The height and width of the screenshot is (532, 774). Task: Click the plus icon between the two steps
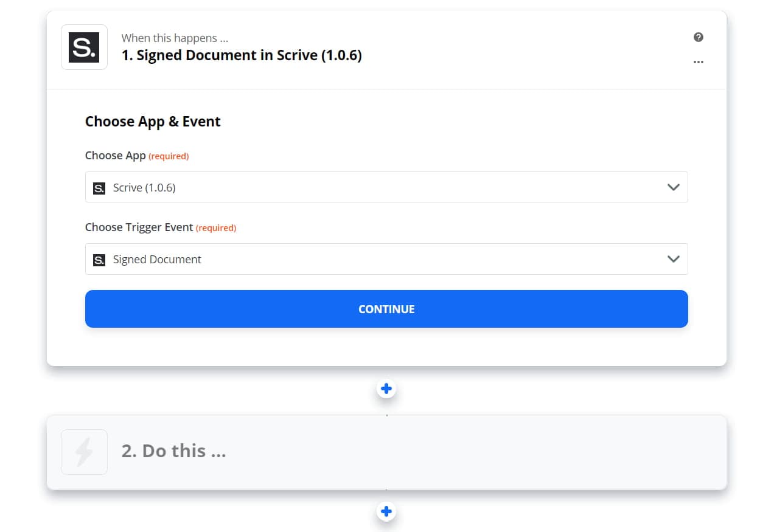pyautogui.click(x=386, y=388)
